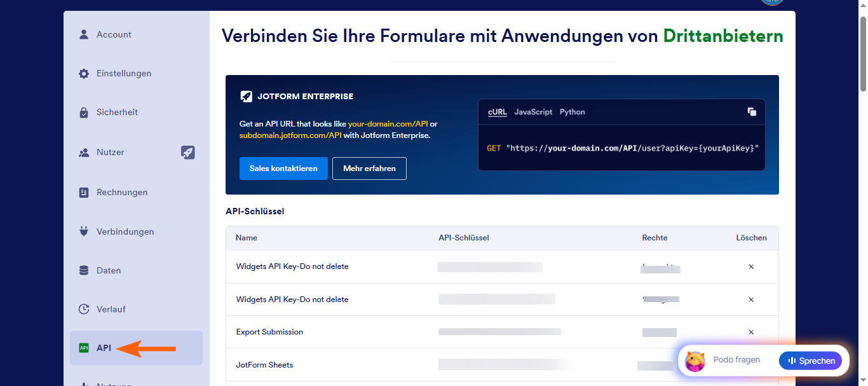Click the Einstellungen gear icon
868x386 pixels.
[84, 74]
